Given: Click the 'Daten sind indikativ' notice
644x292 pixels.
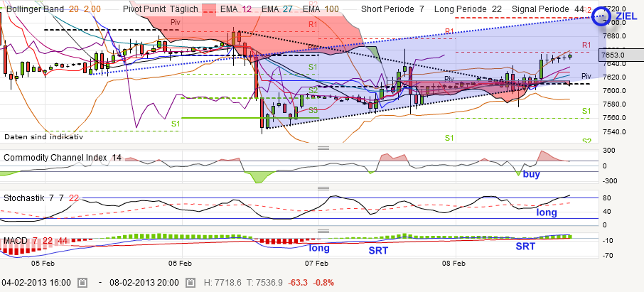Looking at the screenshot, I should [43, 136].
